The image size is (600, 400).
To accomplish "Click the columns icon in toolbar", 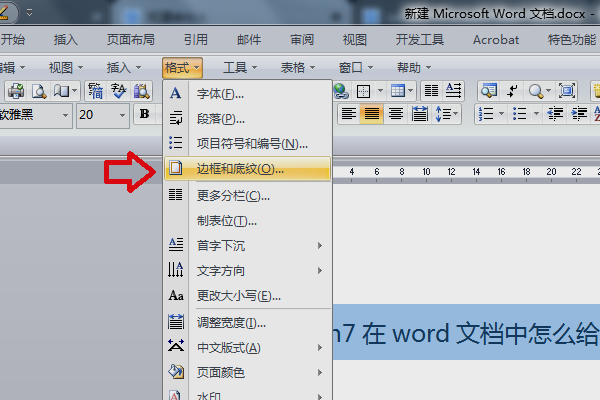I will pos(431,91).
